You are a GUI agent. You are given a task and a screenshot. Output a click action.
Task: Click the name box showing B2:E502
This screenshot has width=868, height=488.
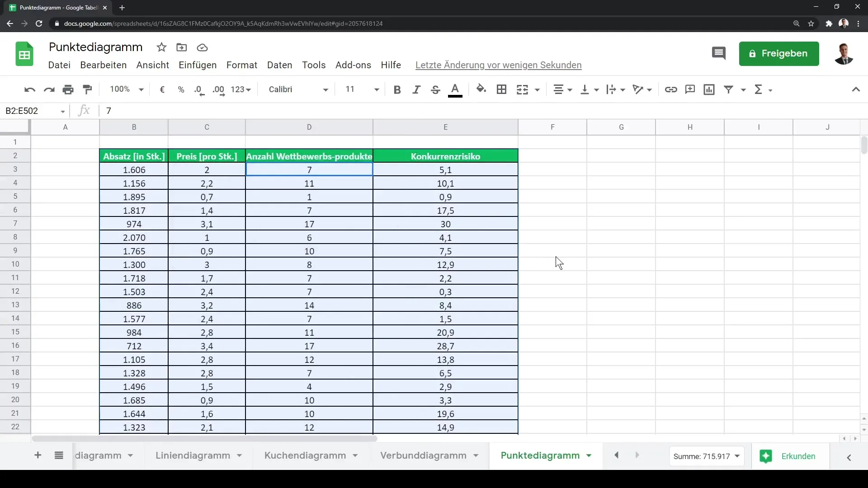35,111
